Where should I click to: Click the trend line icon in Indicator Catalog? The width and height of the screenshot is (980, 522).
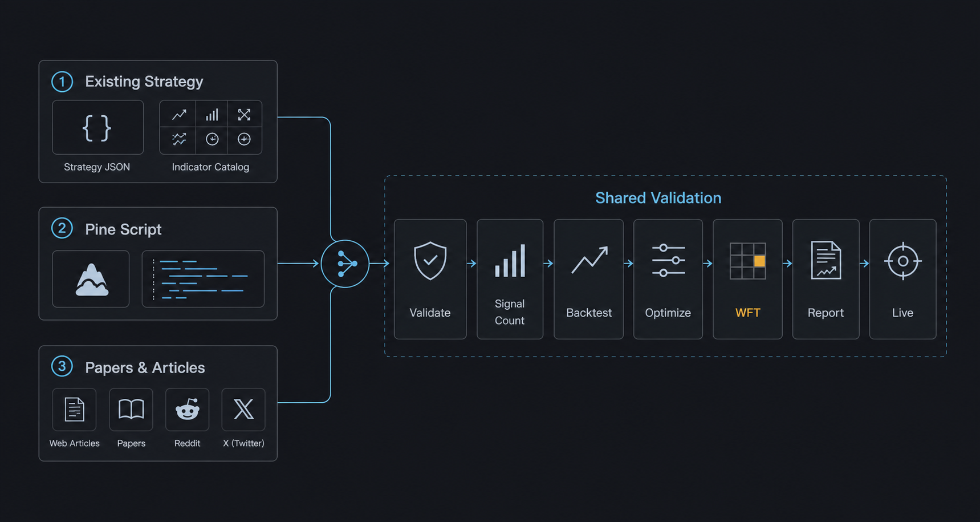coord(179,115)
